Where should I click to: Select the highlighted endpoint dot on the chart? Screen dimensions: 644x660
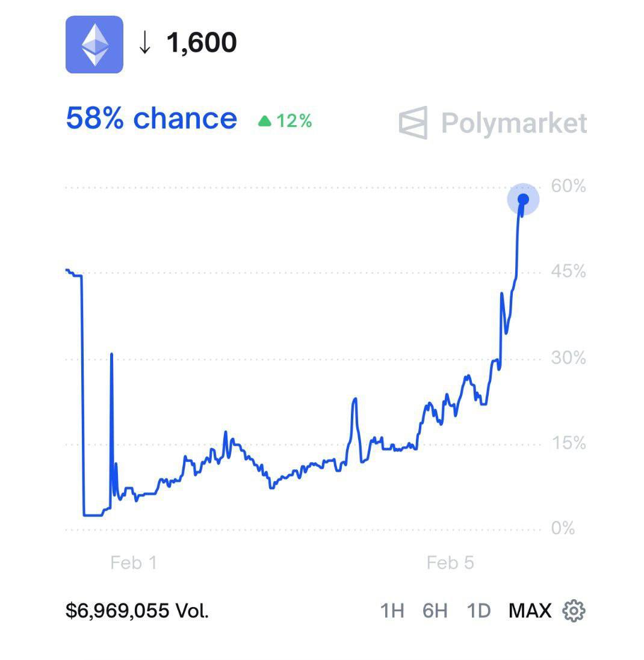point(524,199)
